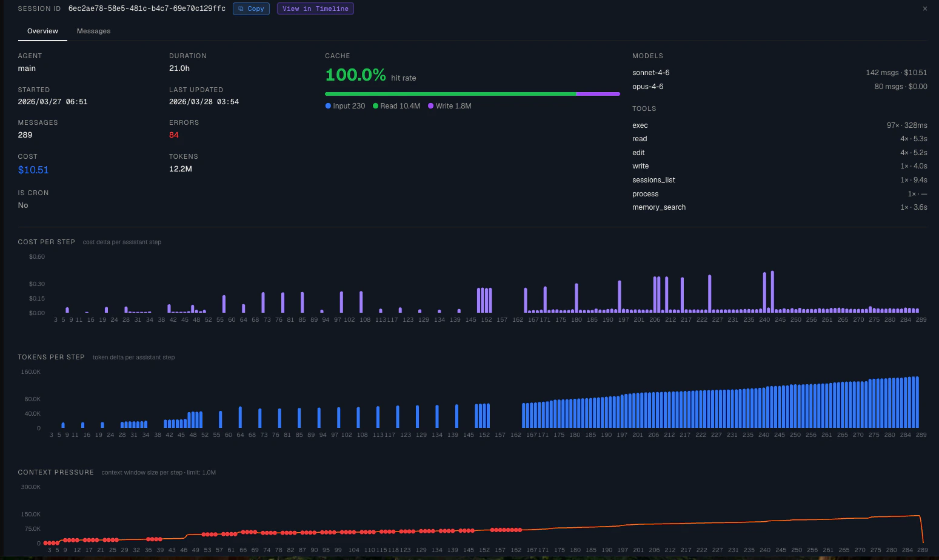Click the 160.0K axis label on tokens chart
This screenshot has height=560, width=939.
pyautogui.click(x=31, y=372)
